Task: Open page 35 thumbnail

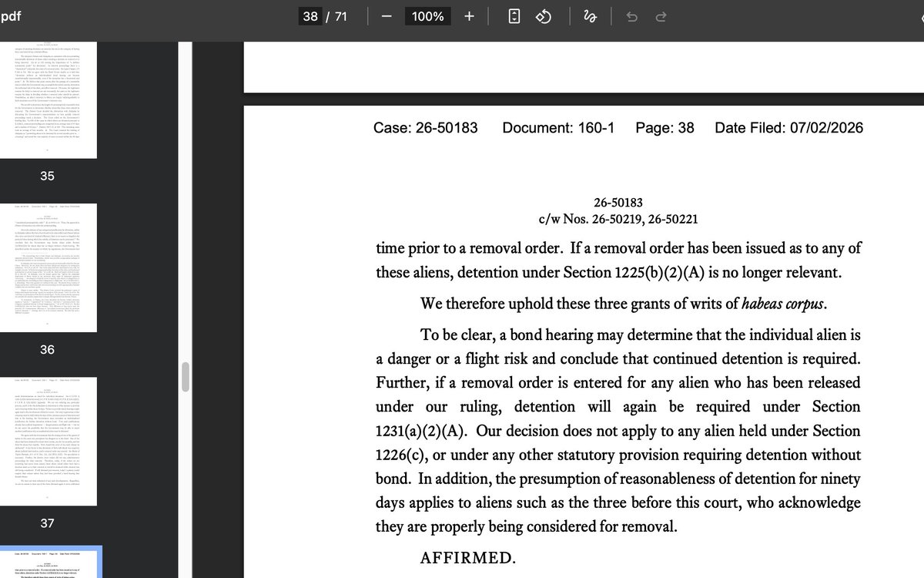Action: [x=48, y=100]
